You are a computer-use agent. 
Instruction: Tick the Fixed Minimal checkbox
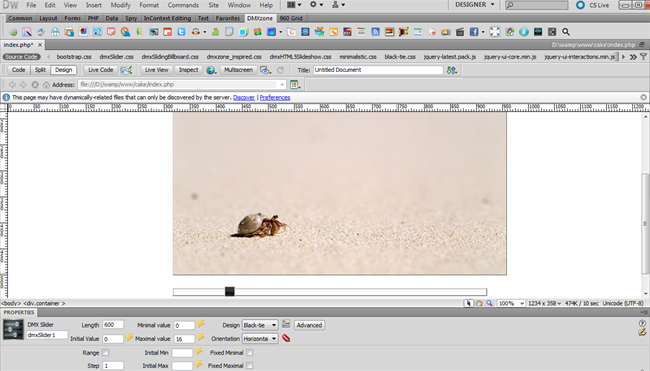[249, 352]
